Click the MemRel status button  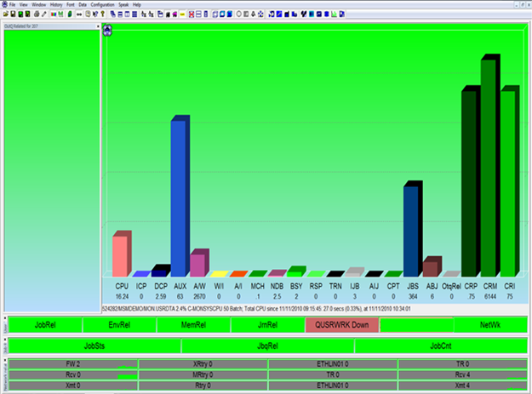192,325
